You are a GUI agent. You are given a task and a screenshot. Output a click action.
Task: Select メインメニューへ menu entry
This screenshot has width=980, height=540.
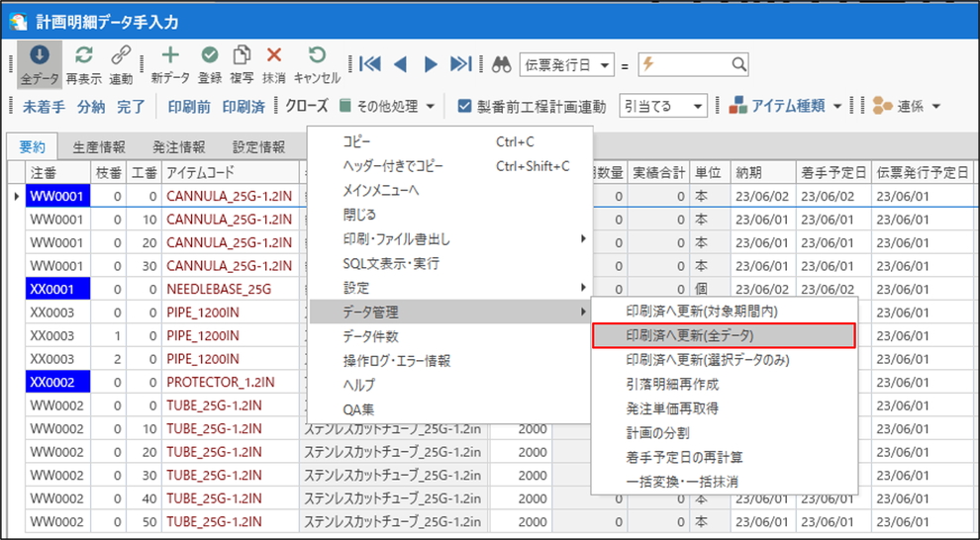pyautogui.click(x=450, y=191)
